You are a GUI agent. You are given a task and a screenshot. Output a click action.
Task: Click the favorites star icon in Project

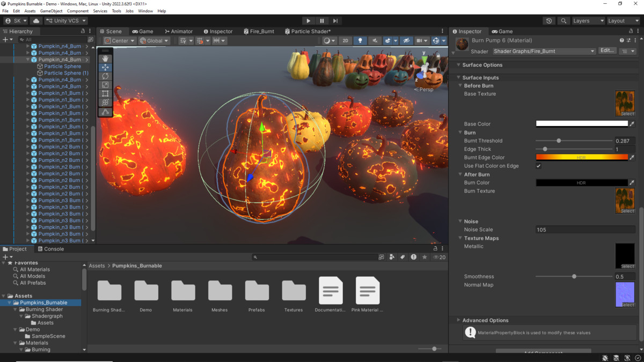(425, 257)
